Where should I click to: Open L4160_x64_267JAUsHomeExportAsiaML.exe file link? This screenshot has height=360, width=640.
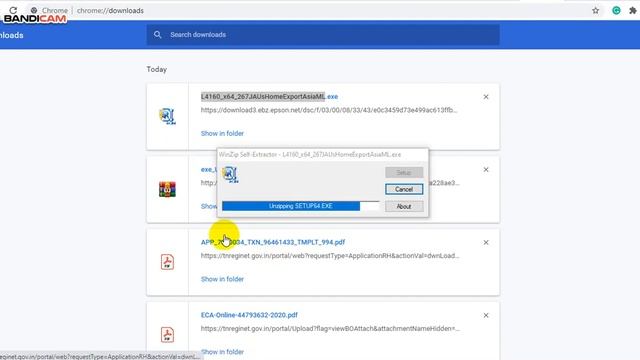pos(269,97)
